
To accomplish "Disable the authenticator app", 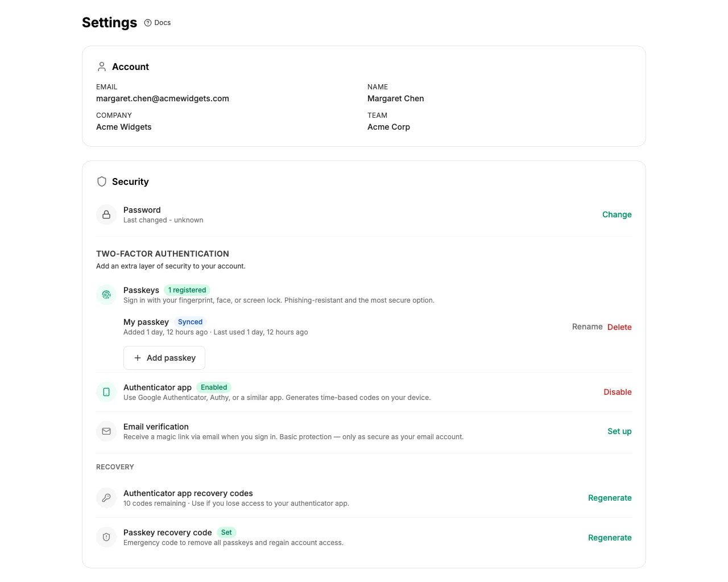I will 618,392.
